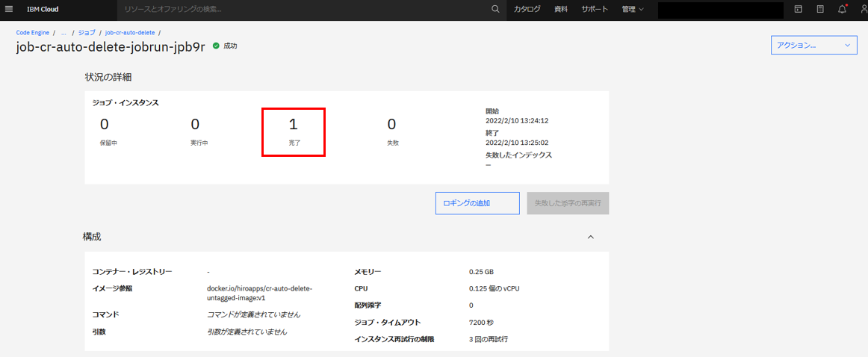Screen dimensions: 868x357
Task: Open the アクション dropdown
Action: point(813,46)
